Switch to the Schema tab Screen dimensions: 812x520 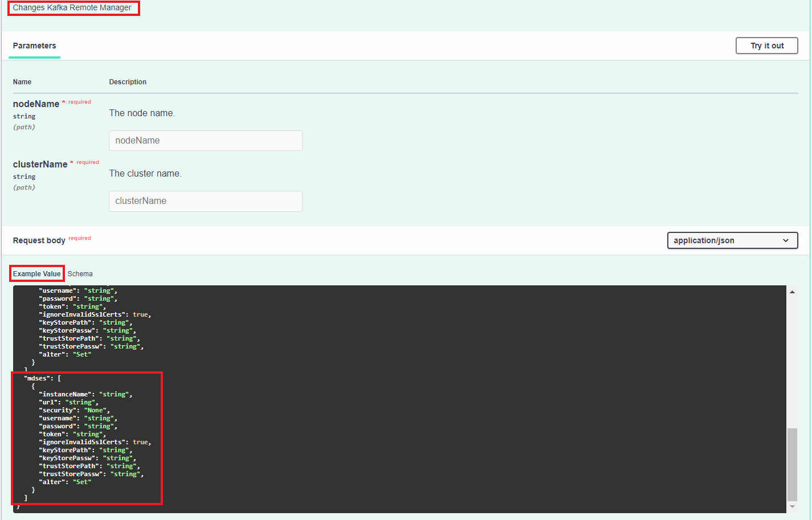tap(80, 274)
